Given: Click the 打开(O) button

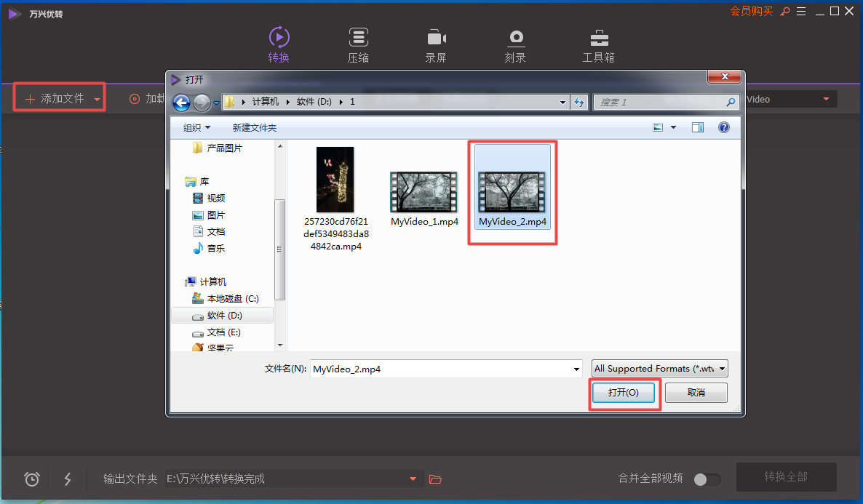Looking at the screenshot, I should (x=624, y=393).
